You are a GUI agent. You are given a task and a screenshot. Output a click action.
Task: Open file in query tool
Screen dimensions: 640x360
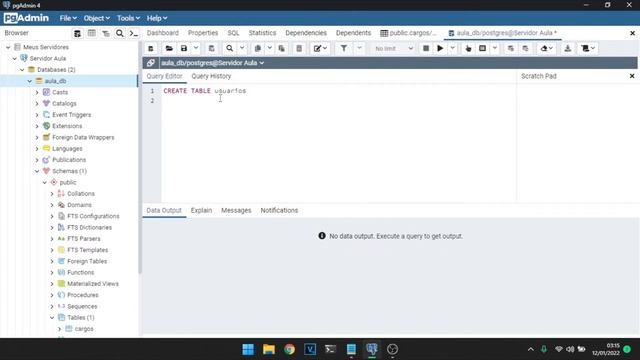pyautogui.click(x=169, y=49)
